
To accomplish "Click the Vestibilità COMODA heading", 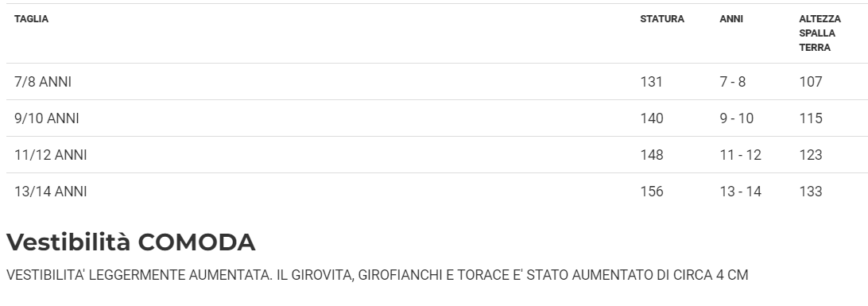I will tap(130, 242).
